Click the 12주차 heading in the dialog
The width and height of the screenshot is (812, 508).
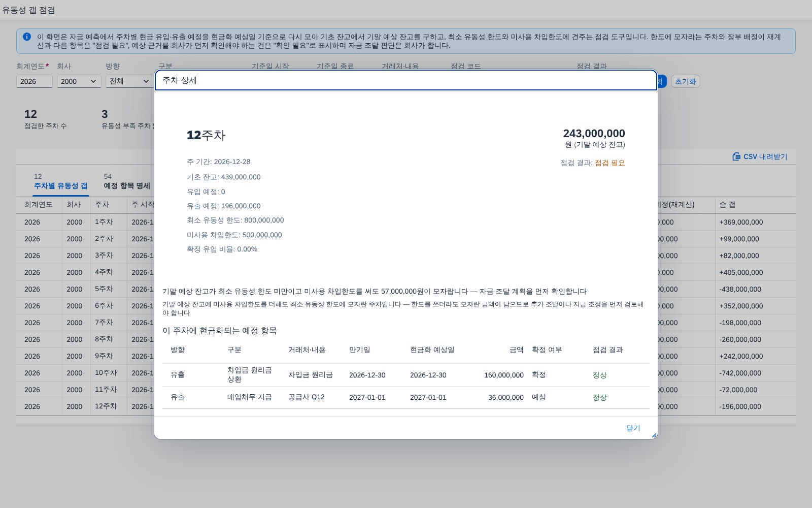click(206, 135)
